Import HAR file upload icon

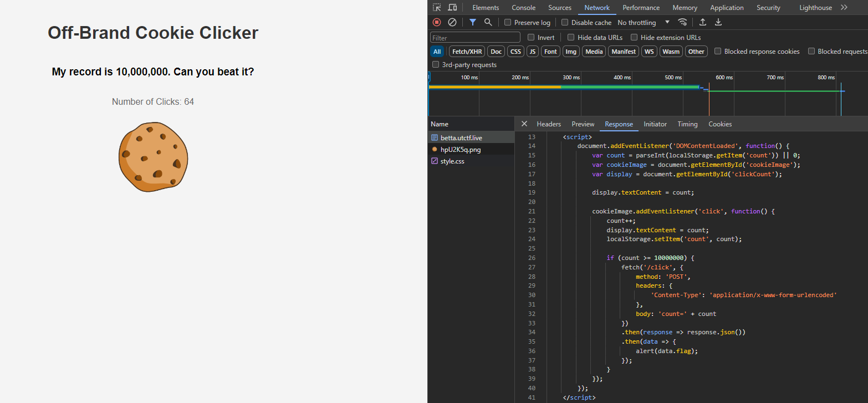703,22
